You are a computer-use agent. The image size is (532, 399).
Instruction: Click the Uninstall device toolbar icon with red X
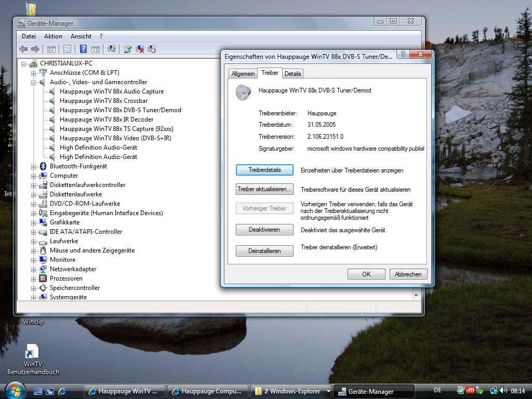click(x=140, y=49)
